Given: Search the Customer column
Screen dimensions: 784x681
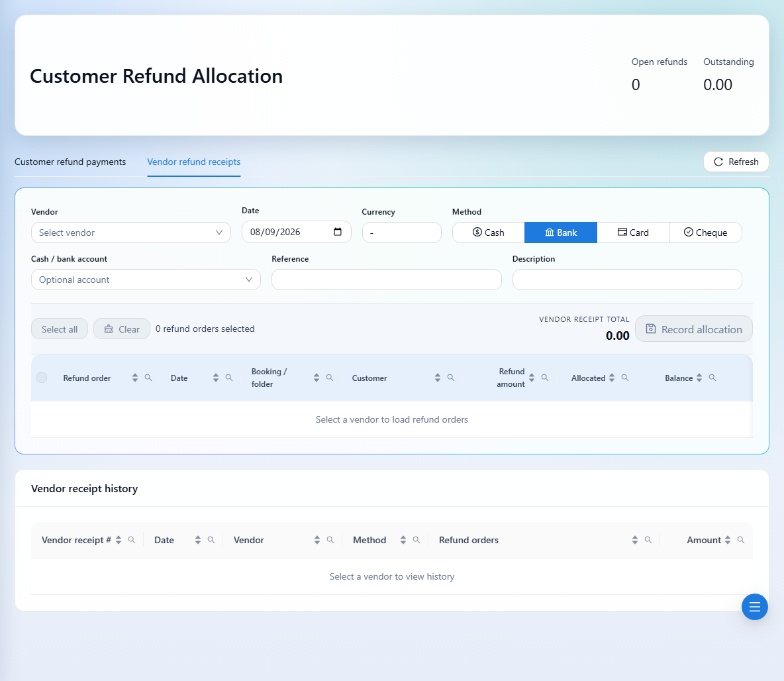Looking at the screenshot, I should [451, 378].
